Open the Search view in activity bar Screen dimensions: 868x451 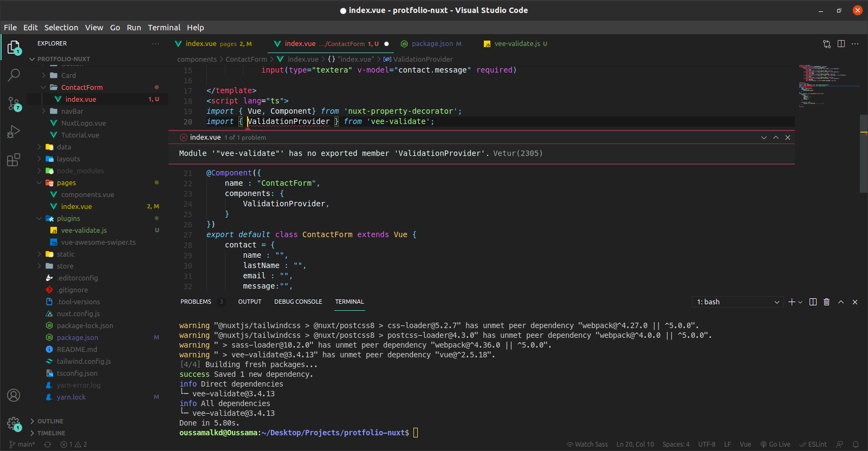(x=14, y=75)
